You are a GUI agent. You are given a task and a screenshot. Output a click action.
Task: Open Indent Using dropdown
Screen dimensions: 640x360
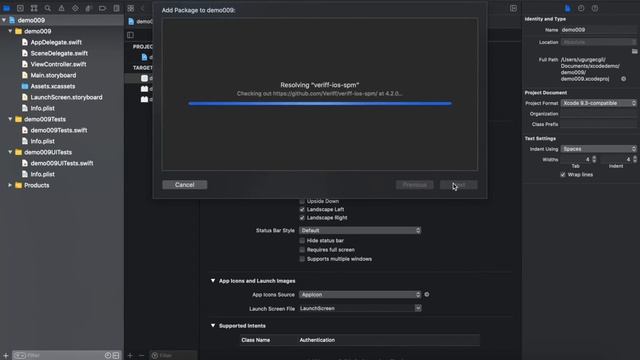598,149
